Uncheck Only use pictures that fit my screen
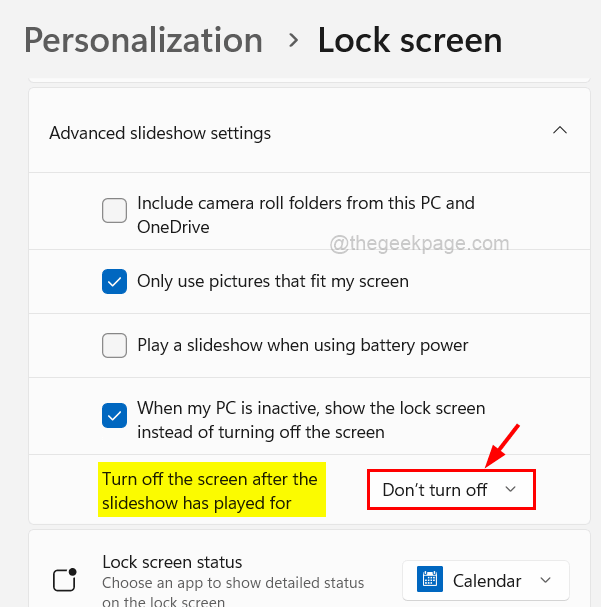Image resolution: width=601 pixels, height=607 pixels. (x=114, y=282)
